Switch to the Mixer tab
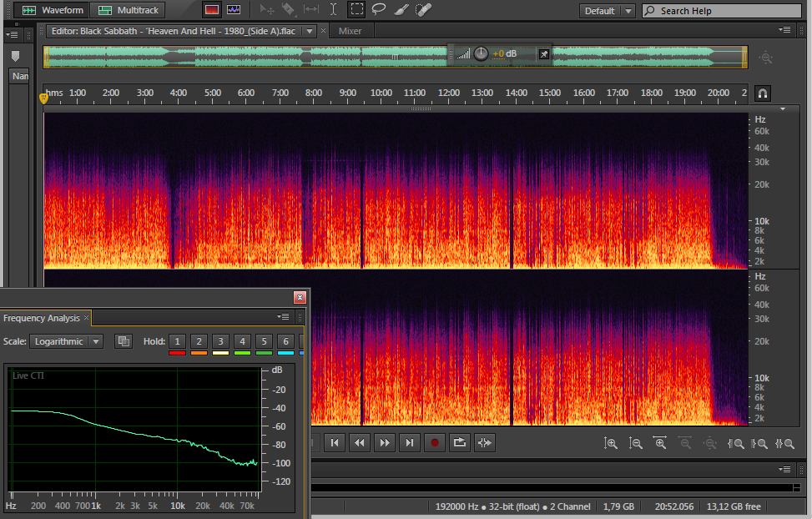Image resolution: width=812 pixels, height=519 pixels. pyautogui.click(x=350, y=31)
